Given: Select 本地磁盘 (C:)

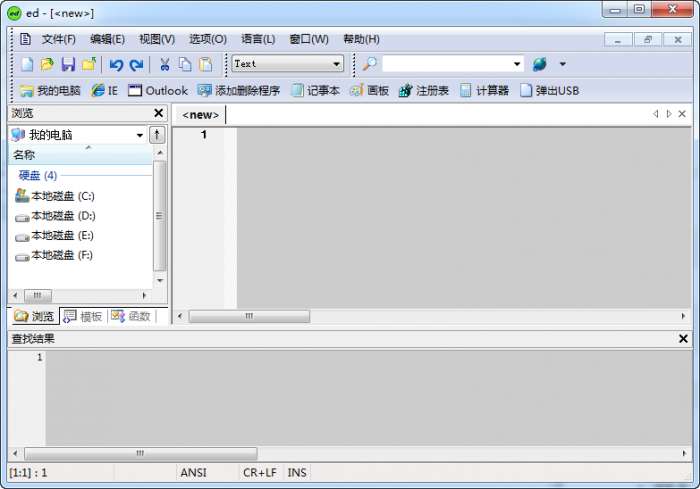Looking at the screenshot, I should [55, 196].
